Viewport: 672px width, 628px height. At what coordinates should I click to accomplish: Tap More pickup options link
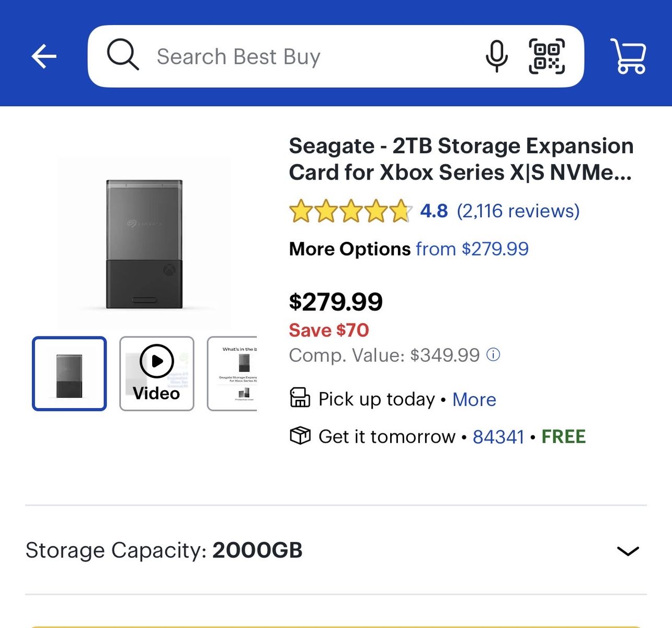pos(474,399)
